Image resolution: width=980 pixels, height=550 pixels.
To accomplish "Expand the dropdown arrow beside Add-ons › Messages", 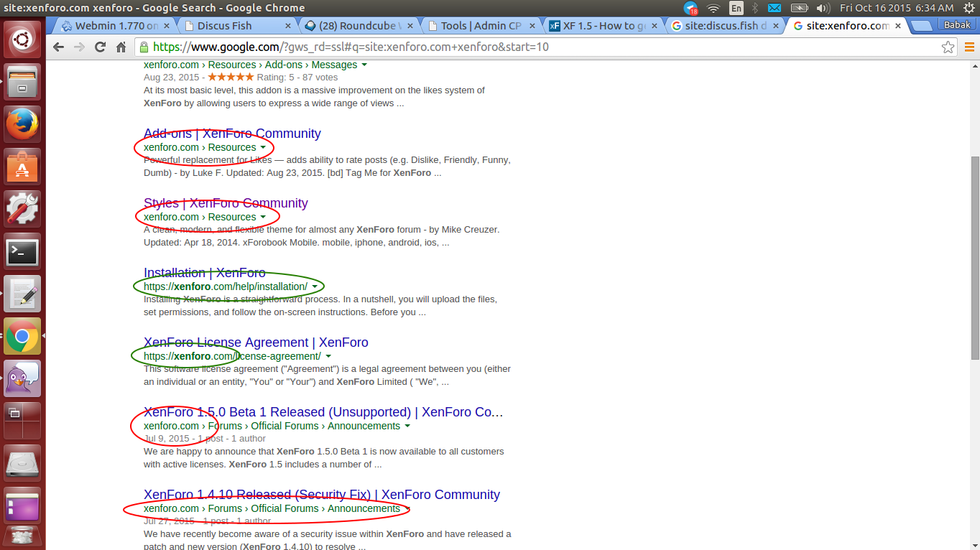I will point(364,65).
